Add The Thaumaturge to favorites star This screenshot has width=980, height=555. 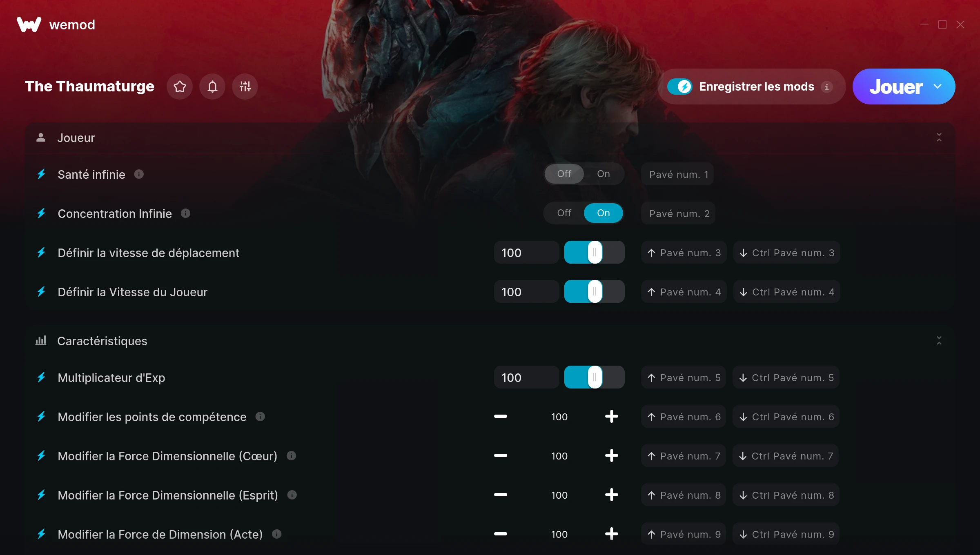(180, 87)
